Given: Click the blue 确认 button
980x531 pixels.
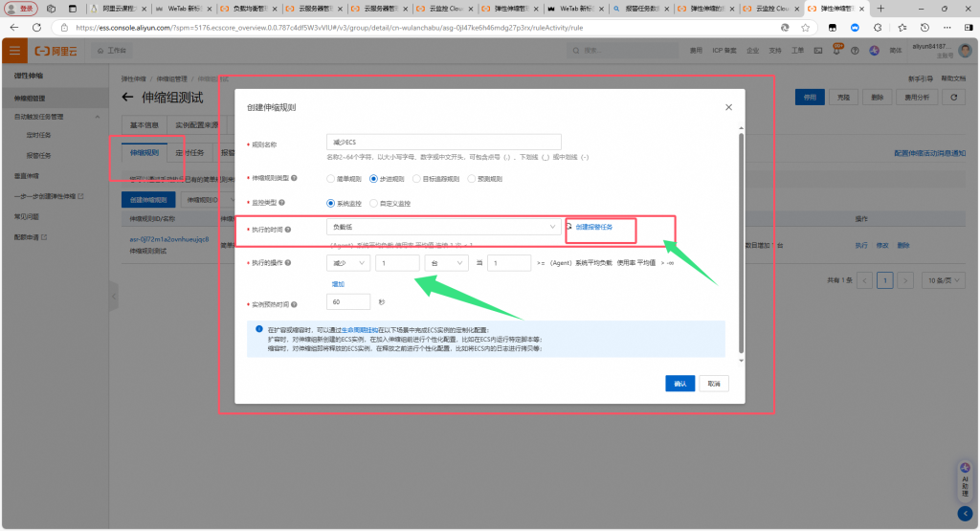Looking at the screenshot, I should [679, 383].
